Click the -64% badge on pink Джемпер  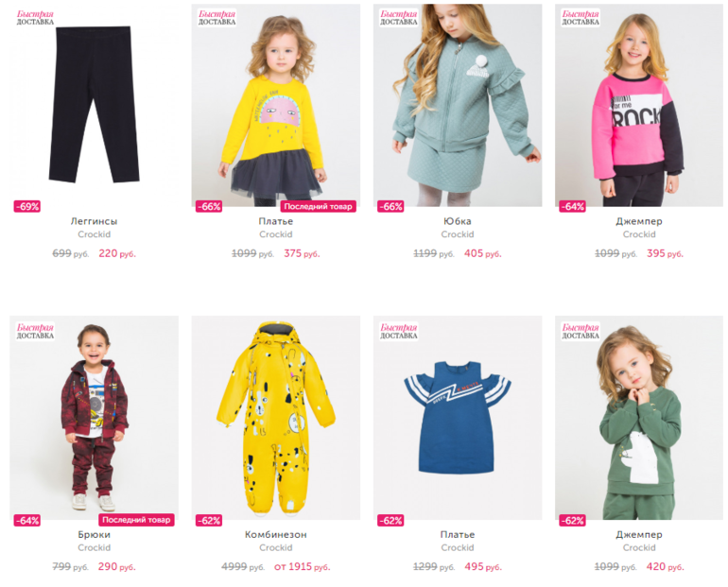(x=572, y=206)
